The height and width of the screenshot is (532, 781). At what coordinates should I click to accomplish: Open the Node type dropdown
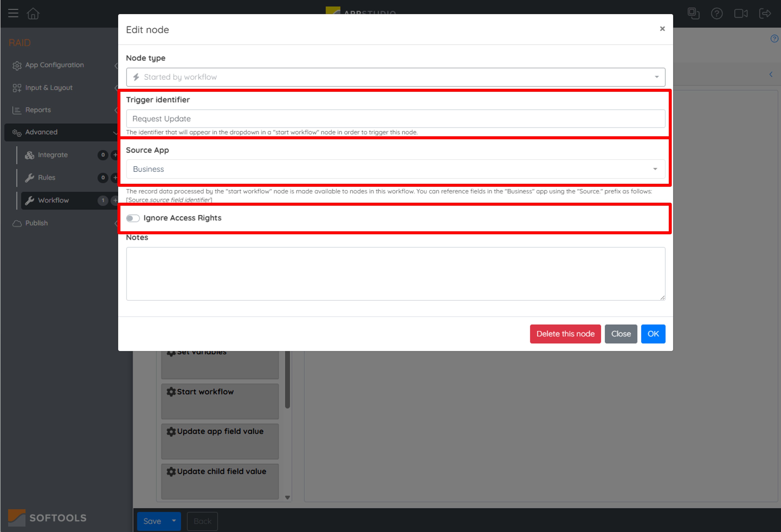(395, 77)
